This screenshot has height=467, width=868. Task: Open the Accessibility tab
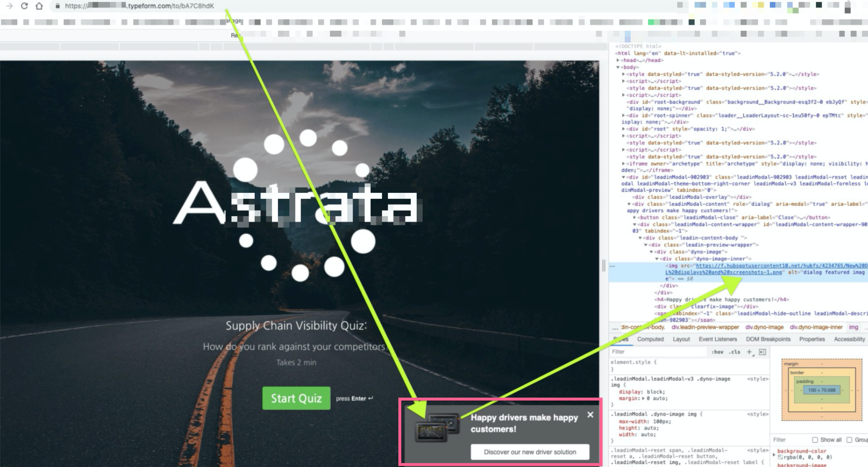pyautogui.click(x=849, y=340)
